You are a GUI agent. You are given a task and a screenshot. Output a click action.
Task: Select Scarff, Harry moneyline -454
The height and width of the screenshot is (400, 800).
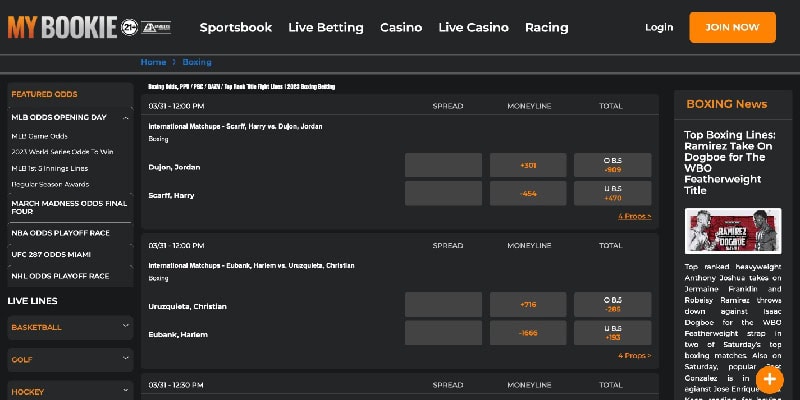click(528, 193)
